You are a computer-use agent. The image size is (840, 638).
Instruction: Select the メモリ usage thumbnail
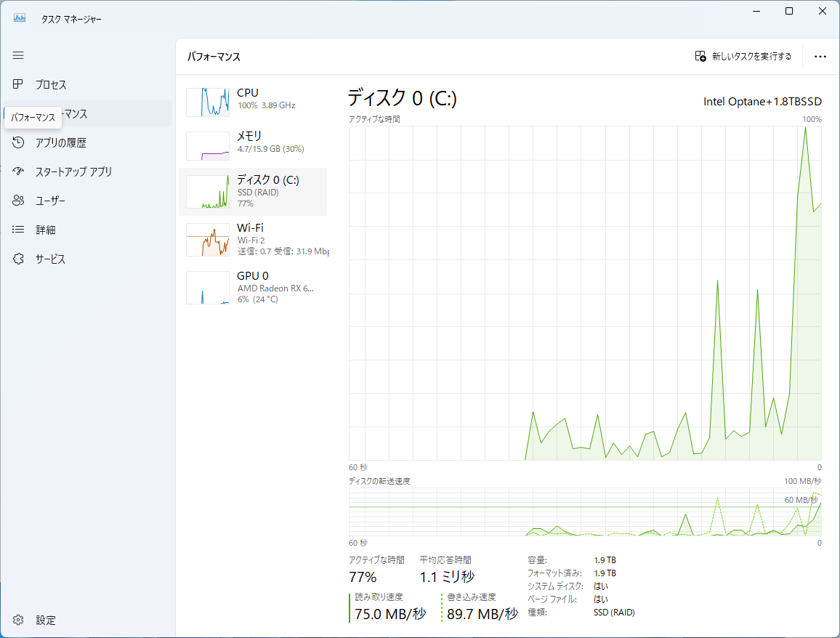tap(208, 145)
